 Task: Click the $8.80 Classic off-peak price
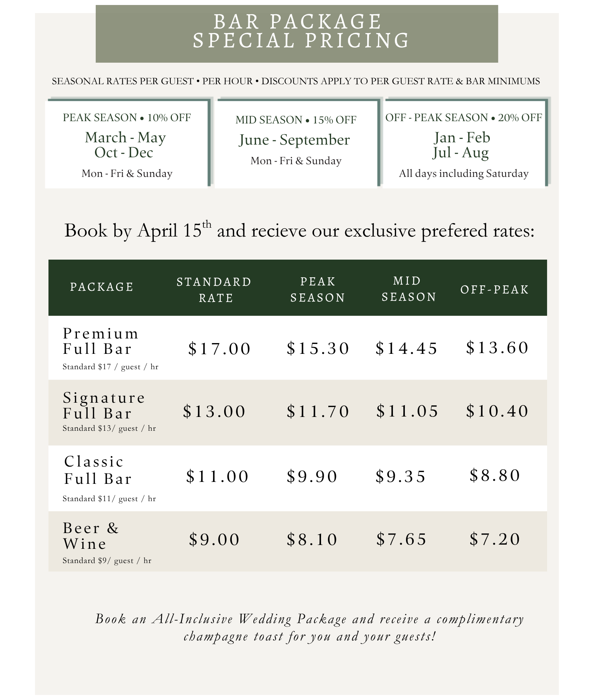pyautogui.click(x=495, y=475)
